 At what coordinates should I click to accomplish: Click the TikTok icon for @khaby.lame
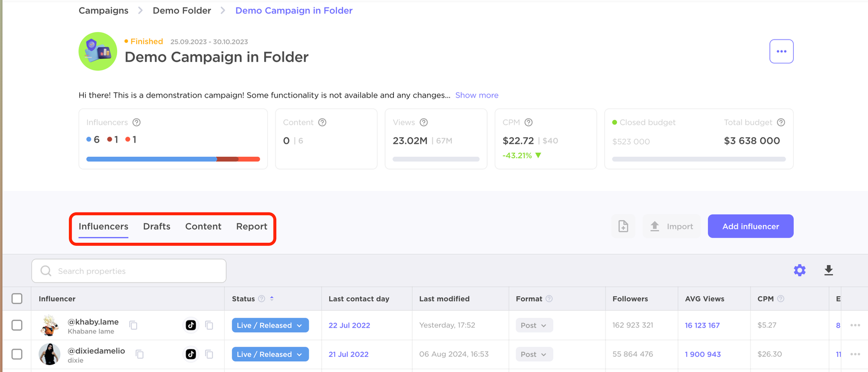coord(191,325)
